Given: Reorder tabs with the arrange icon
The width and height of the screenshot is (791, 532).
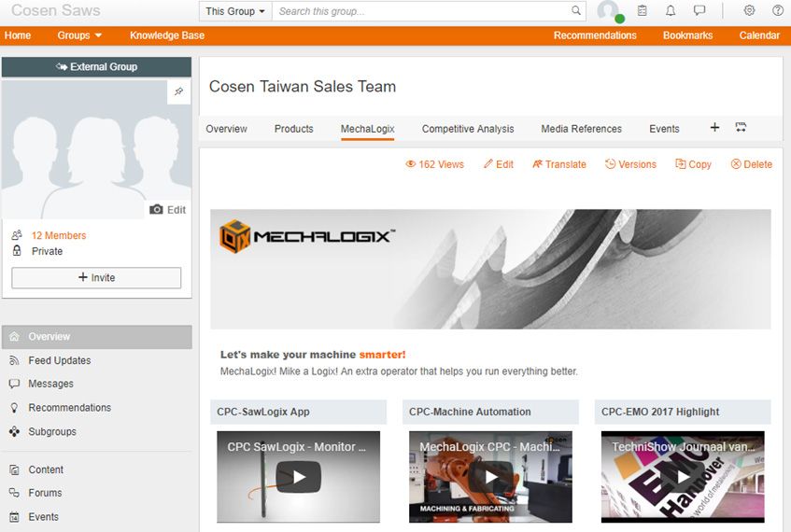Looking at the screenshot, I should [x=741, y=128].
